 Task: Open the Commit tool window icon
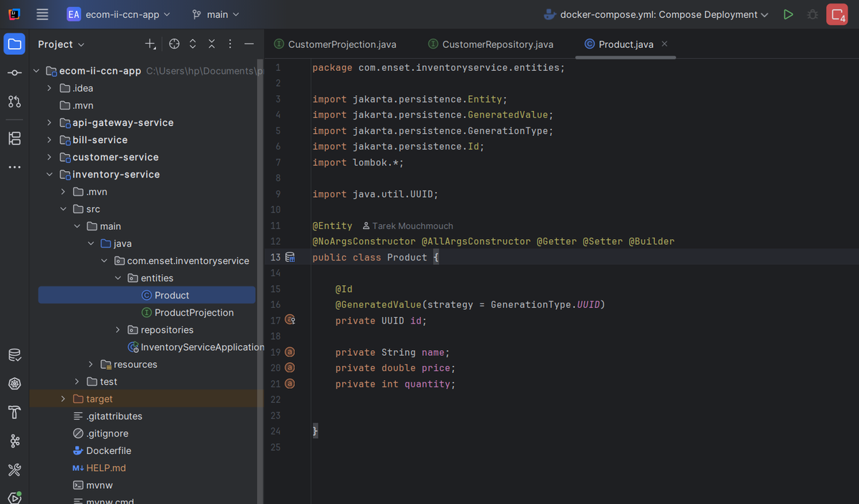[x=14, y=73]
